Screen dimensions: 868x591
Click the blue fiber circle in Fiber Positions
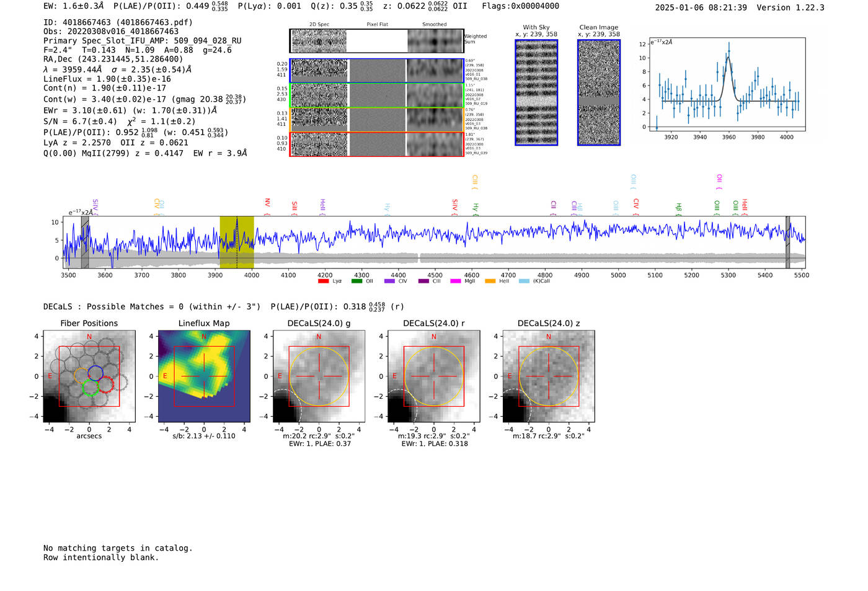95,373
